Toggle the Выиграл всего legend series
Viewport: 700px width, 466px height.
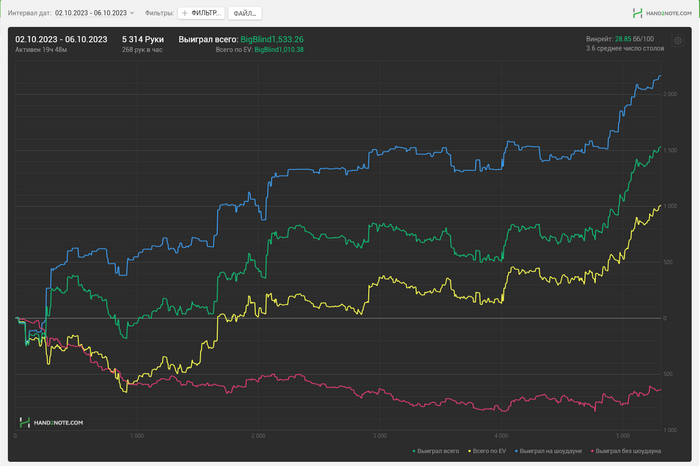point(435,451)
